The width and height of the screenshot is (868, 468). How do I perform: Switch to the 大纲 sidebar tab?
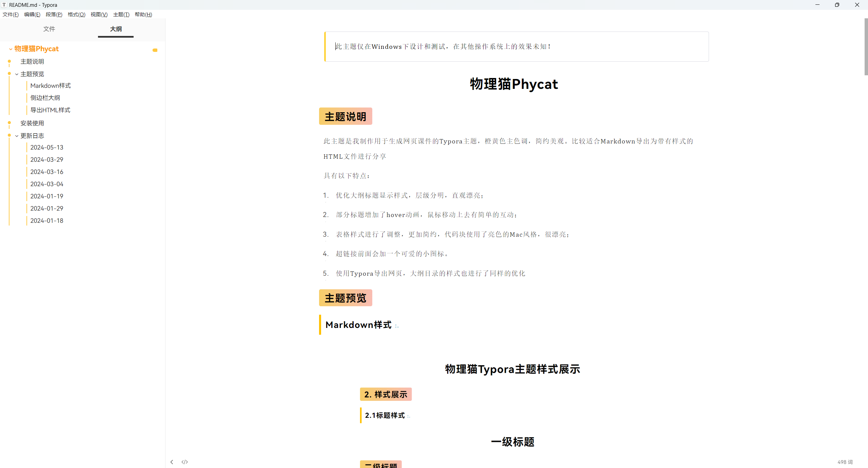[116, 29]
